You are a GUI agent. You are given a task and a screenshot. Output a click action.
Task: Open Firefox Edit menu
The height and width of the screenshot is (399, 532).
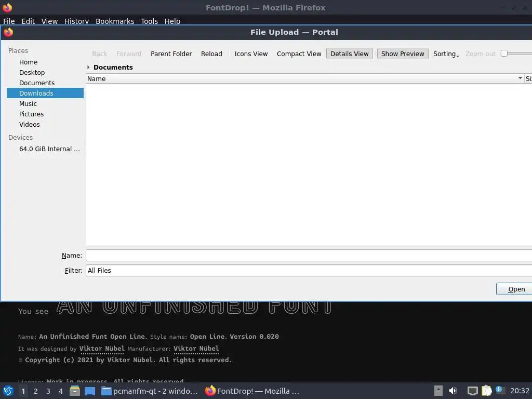(x=28, y=21)
